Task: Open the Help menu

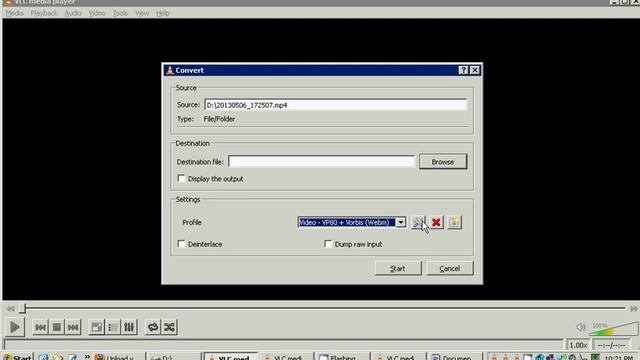Action: click(x=163, y=13)
